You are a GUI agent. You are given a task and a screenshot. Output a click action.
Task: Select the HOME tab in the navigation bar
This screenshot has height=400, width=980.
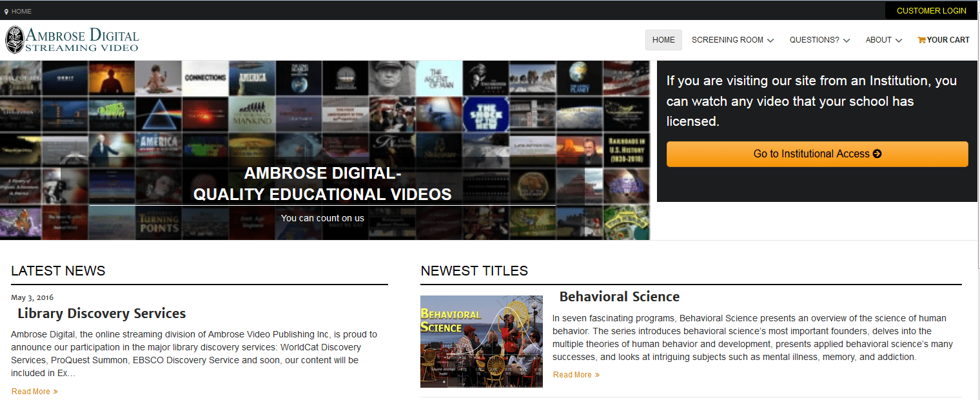(x=663, y=39)
